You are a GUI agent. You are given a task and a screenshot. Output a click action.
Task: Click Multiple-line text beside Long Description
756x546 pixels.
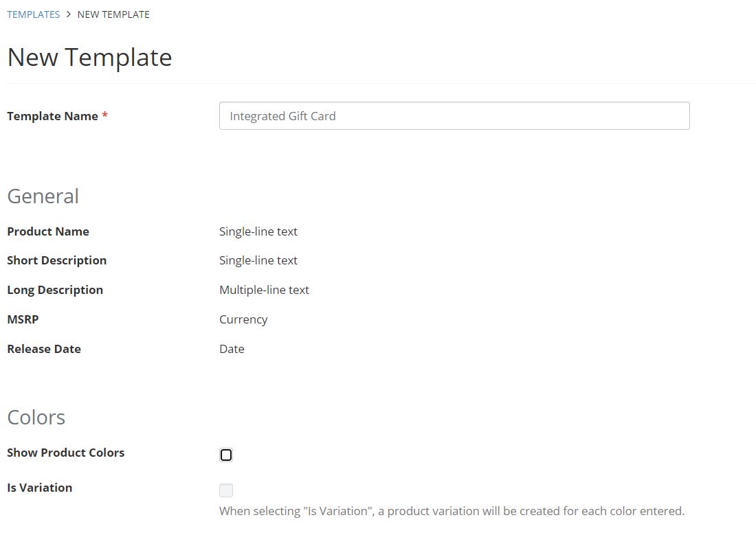(x=265, y=290)
